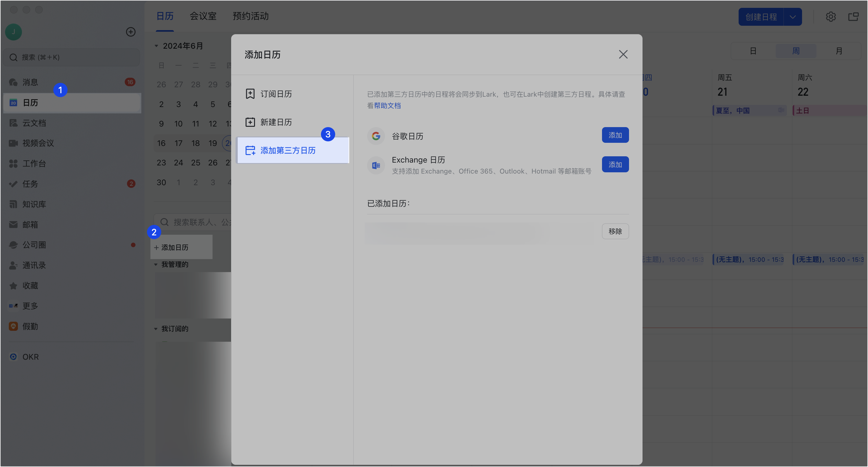Switch to the Calendar (日历) tab
This screenshot has height=467, width=868.
click(x=165, y=16)
